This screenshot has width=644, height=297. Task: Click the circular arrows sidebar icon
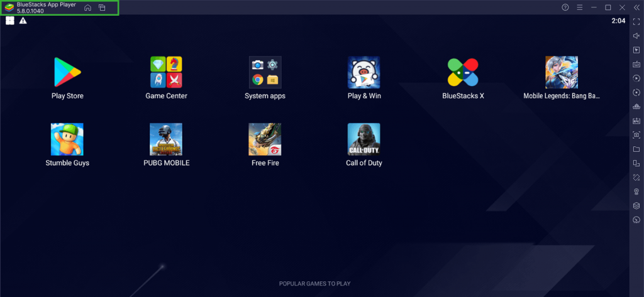(636, 93)
